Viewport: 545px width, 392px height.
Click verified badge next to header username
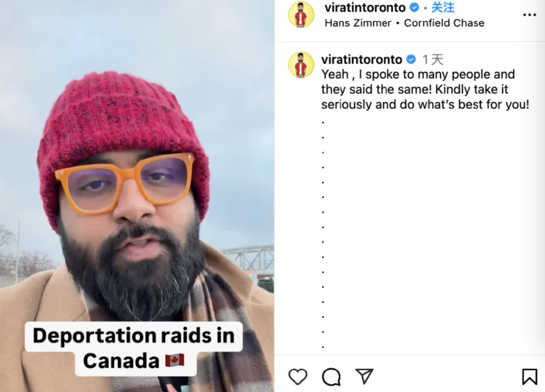(414, 7)
